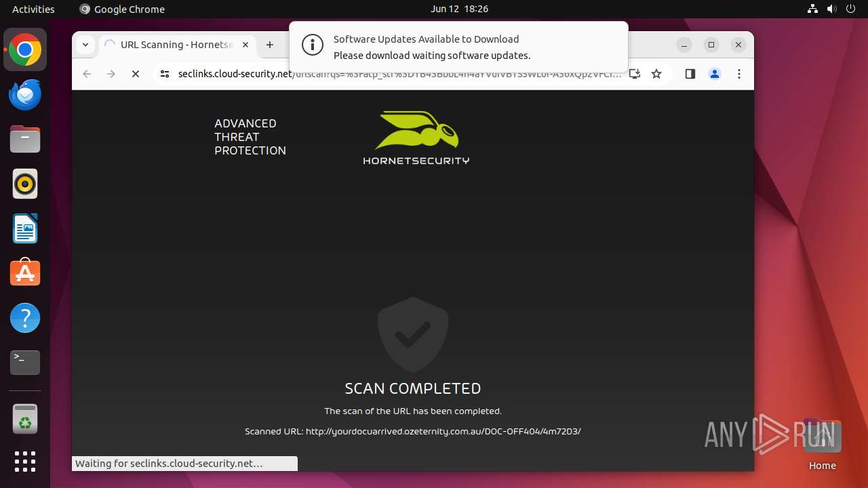This screenshot has height=488, width=868.
Task: Close the Chrome window
Action: [x=738, y=45]
